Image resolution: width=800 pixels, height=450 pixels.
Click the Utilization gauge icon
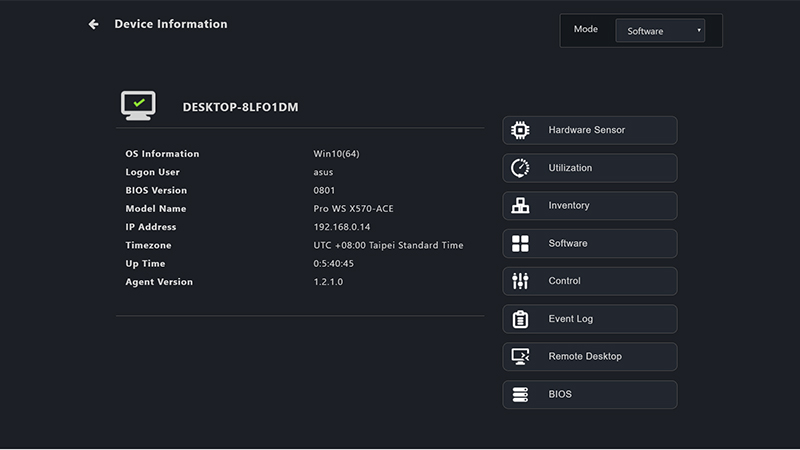520,168
